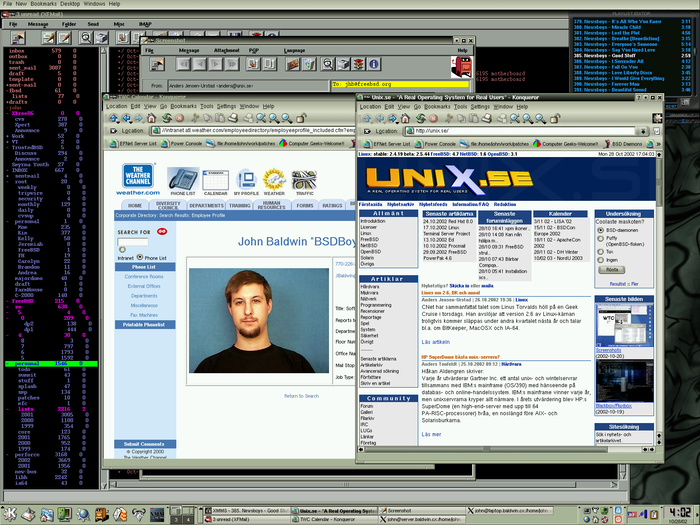
Task: Open the Printable Phonelist link
Action: 144,325
